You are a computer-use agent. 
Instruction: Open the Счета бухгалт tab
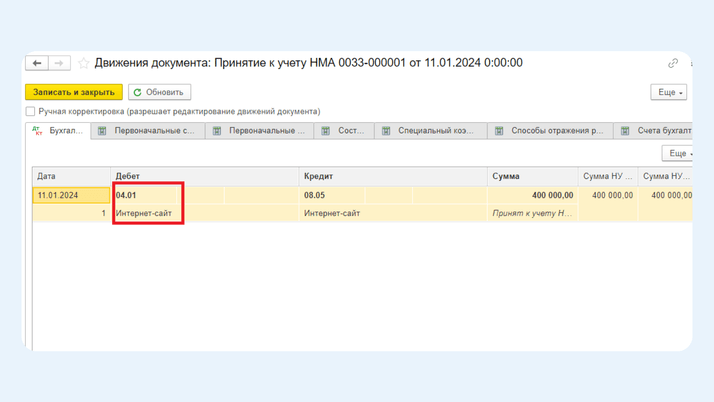pos(653,131)
